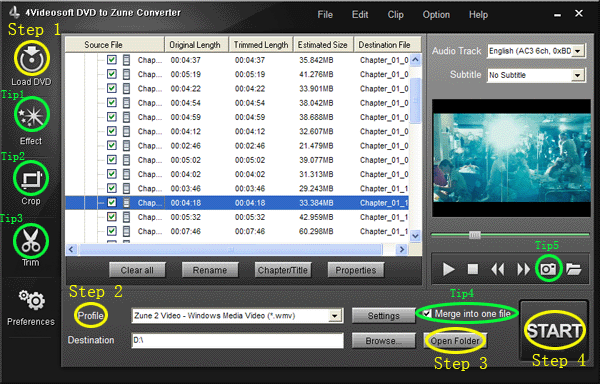The height and width of the screenshot is (384, 600).
Task: Click file list scroll-down arrow
Action: click(416, 236)
